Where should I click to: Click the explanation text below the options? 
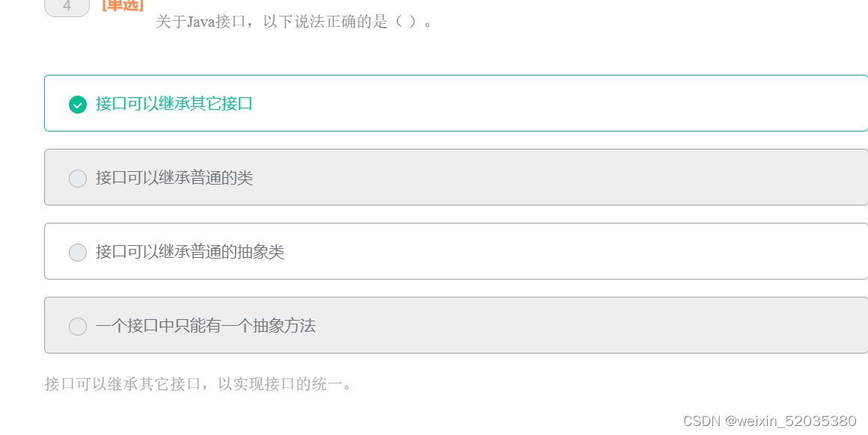(198, 383)
